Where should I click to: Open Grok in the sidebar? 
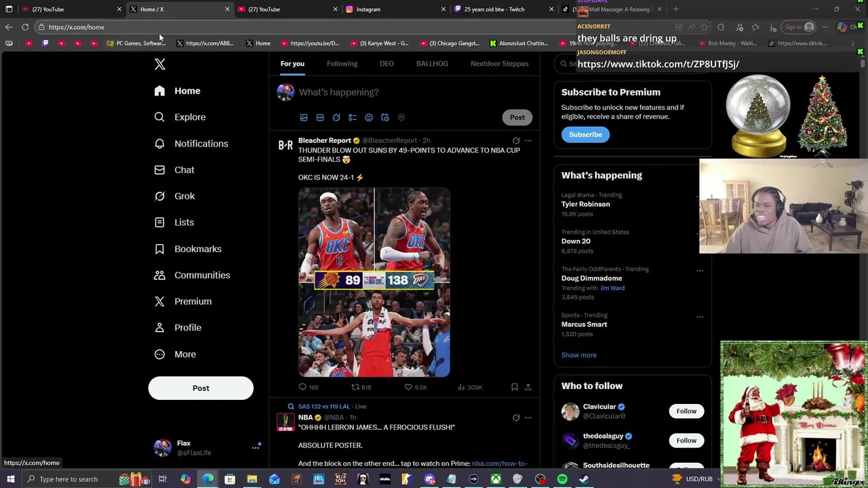174,196
